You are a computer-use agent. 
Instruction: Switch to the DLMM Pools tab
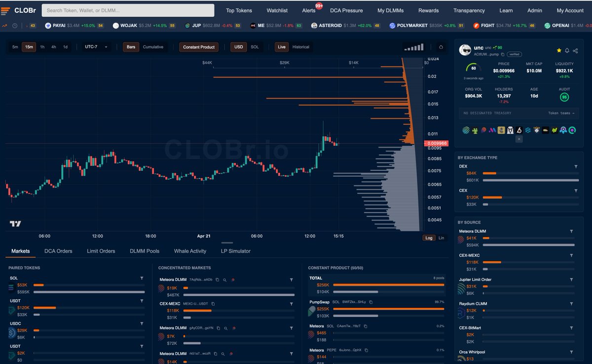(145, 251)
